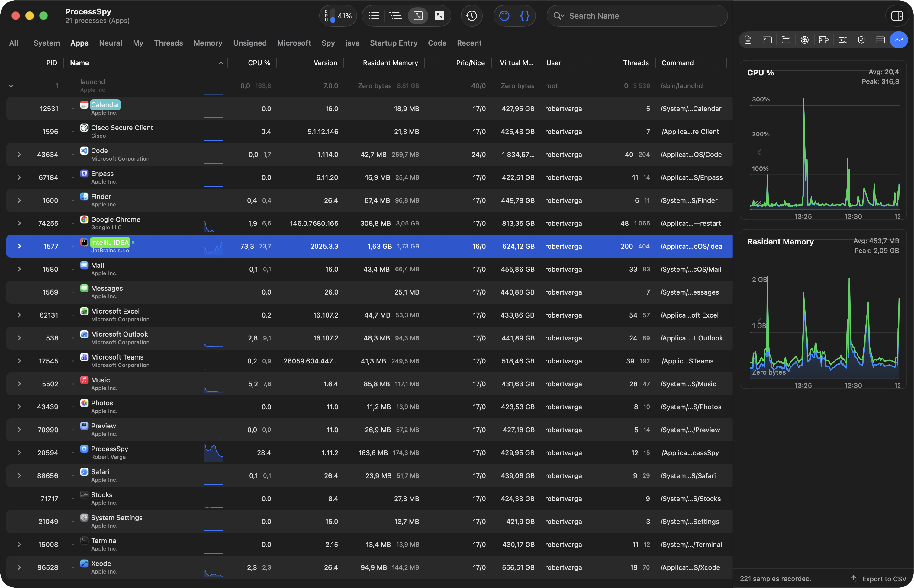Sort by the Threads column header
Image resolution: width=914 pixels, height=588 pixels.
coord(631,62)
